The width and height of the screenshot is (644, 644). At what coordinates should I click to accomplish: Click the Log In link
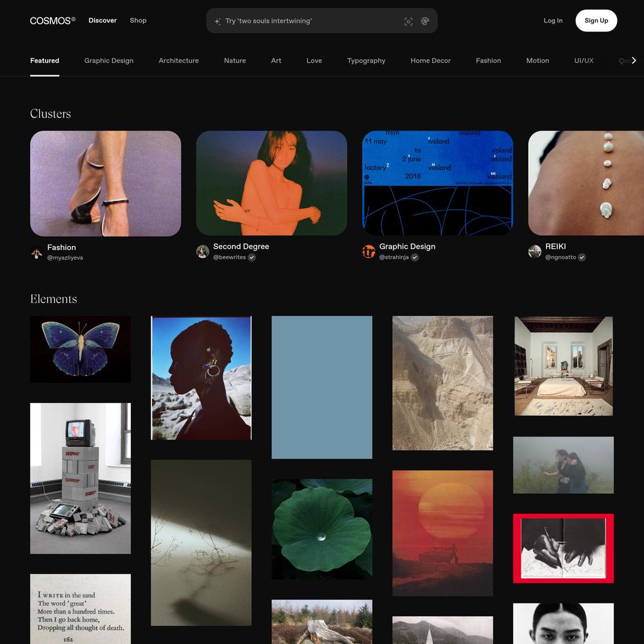pyautogui.click(x=553, y=21)
